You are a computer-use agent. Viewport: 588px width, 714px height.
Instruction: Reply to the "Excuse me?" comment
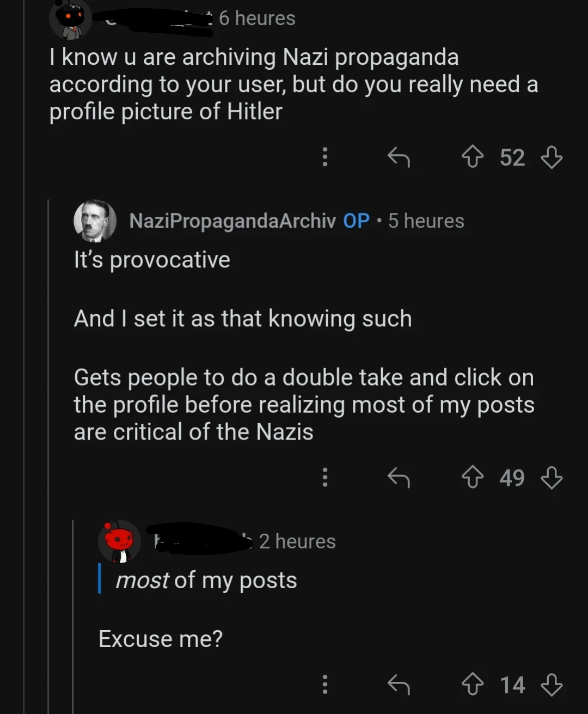(x=399, y=685)
